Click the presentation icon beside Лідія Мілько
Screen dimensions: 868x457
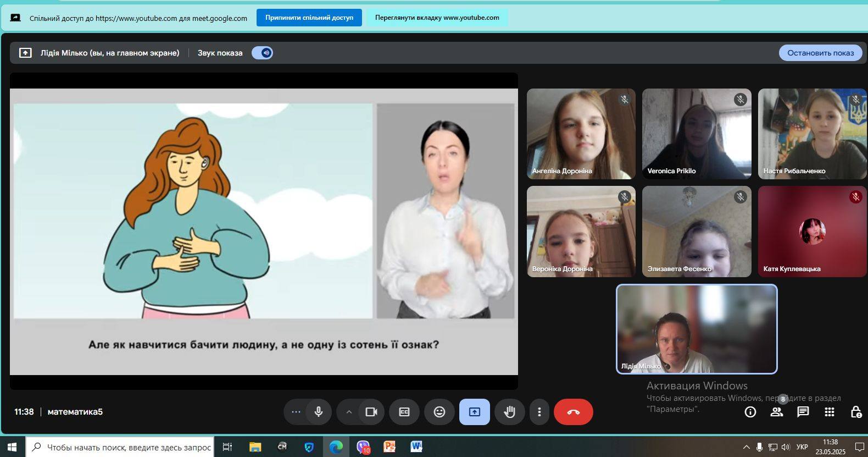(x=25, y=53)
